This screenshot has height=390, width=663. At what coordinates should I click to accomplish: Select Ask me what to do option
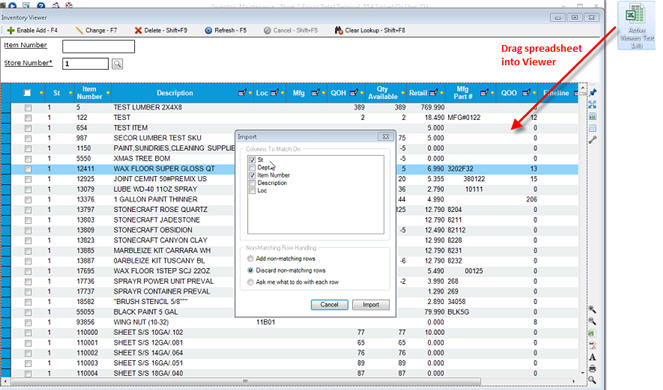click(x=250, y=282)
